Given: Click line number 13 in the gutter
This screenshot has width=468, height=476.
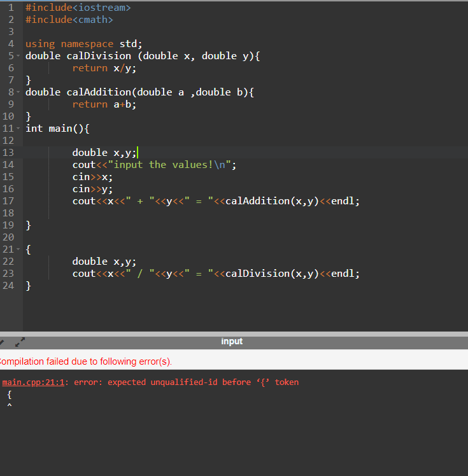Looking at the screenshot, I should click(8, 153).
